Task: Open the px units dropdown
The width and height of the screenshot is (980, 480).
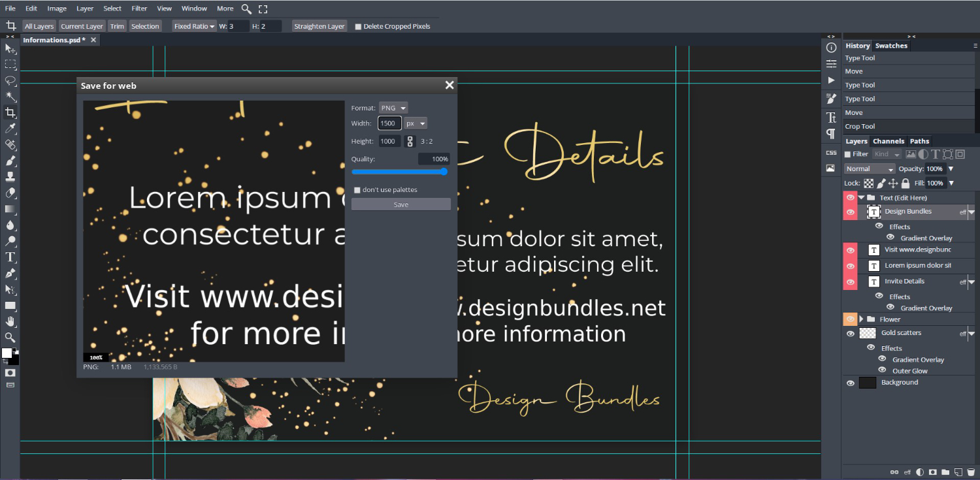Action: [416, 123]
